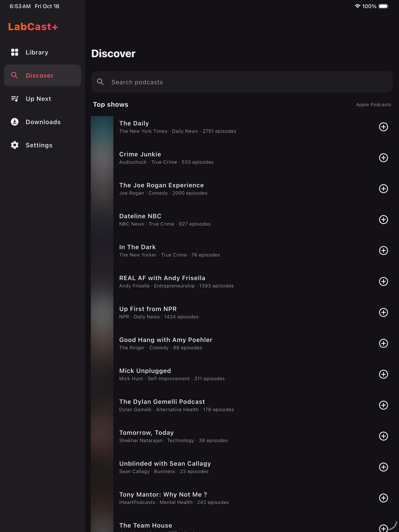Open The Team House show title

coord(146,525)
